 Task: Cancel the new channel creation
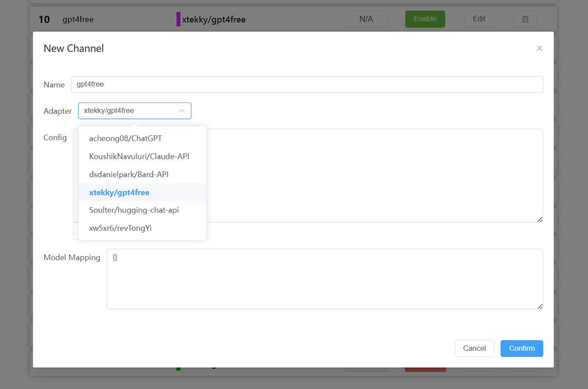474,348
